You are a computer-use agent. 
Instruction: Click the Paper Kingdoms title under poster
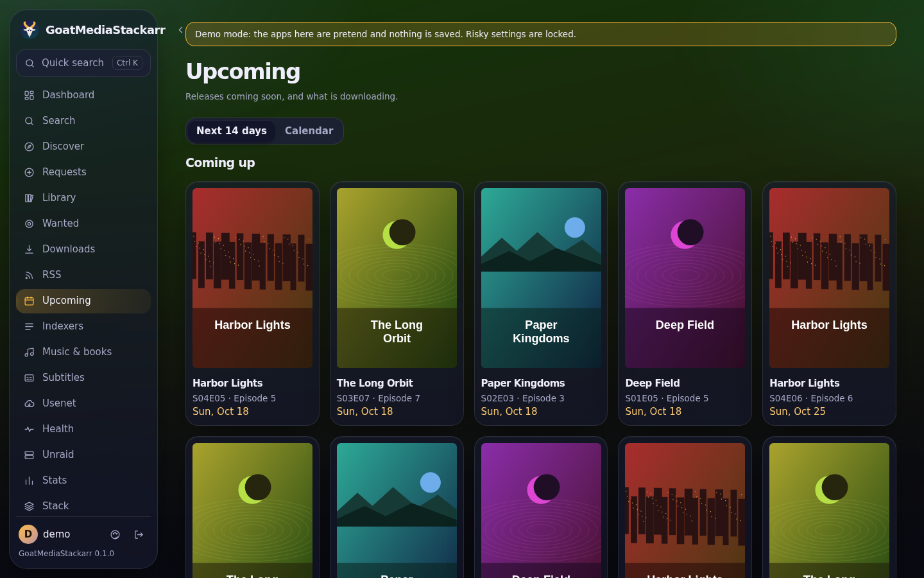[523, 383]
